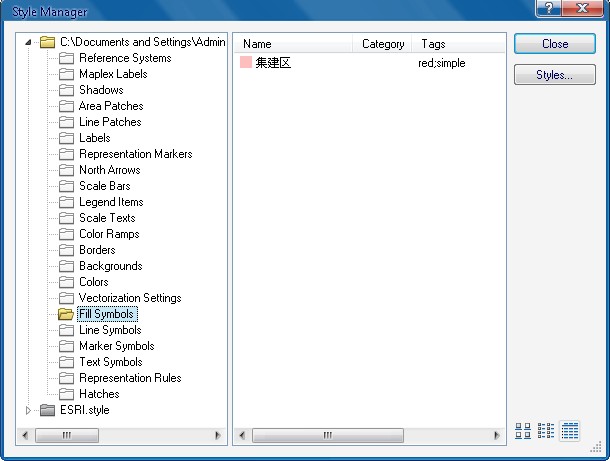
Task: Click the personal style root folder icon
Action: (x=47, y=42)
